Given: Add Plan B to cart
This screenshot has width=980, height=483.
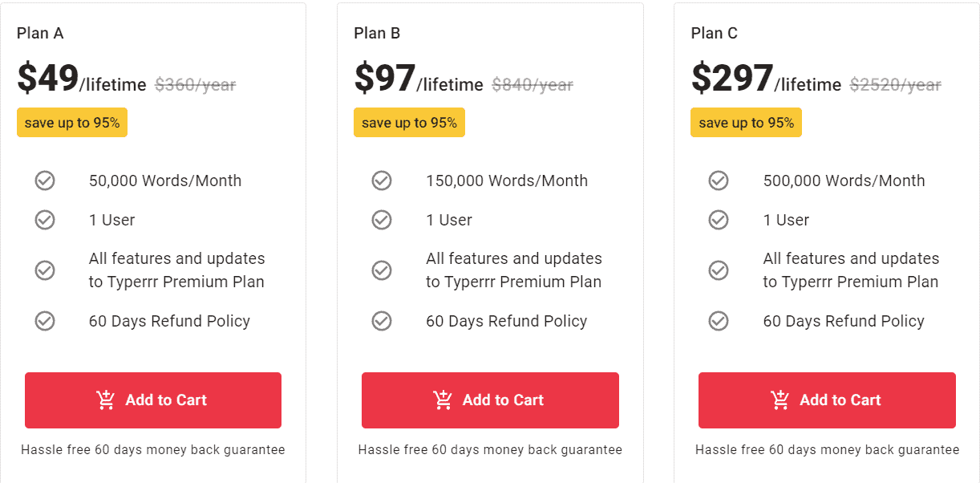Looking at the screenshot, I should pos(490,400).
